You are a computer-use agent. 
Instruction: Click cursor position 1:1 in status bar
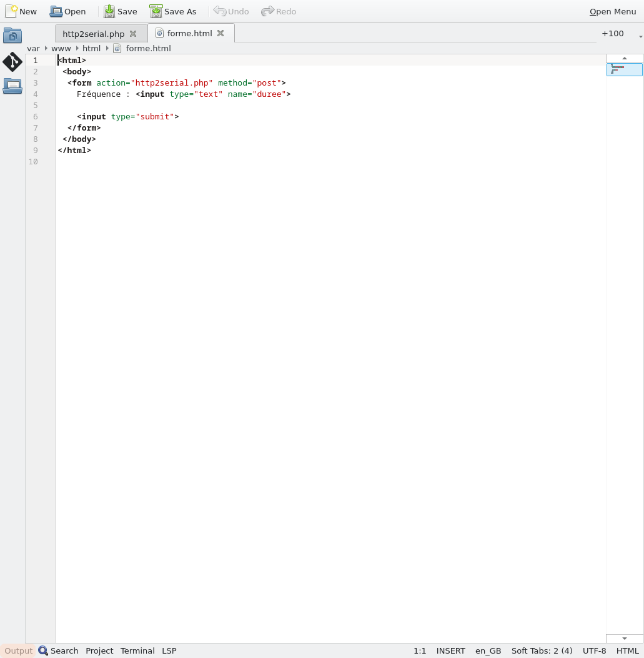click(x=420, y=651)
